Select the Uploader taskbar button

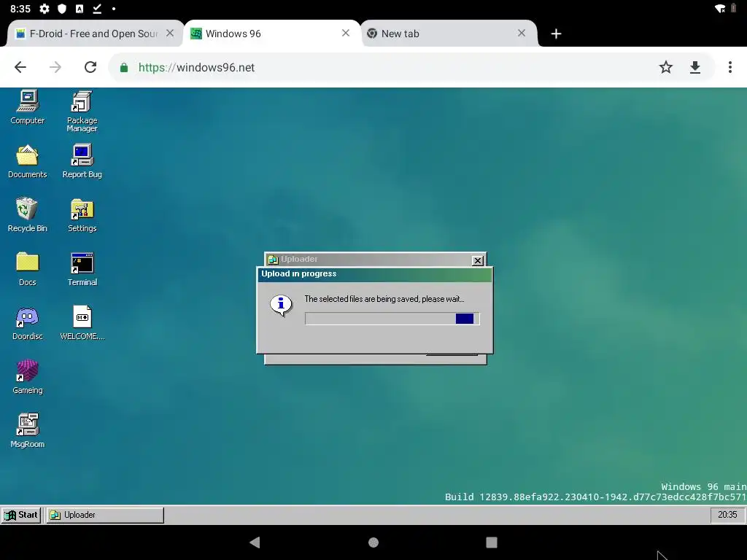coord(105,515)
